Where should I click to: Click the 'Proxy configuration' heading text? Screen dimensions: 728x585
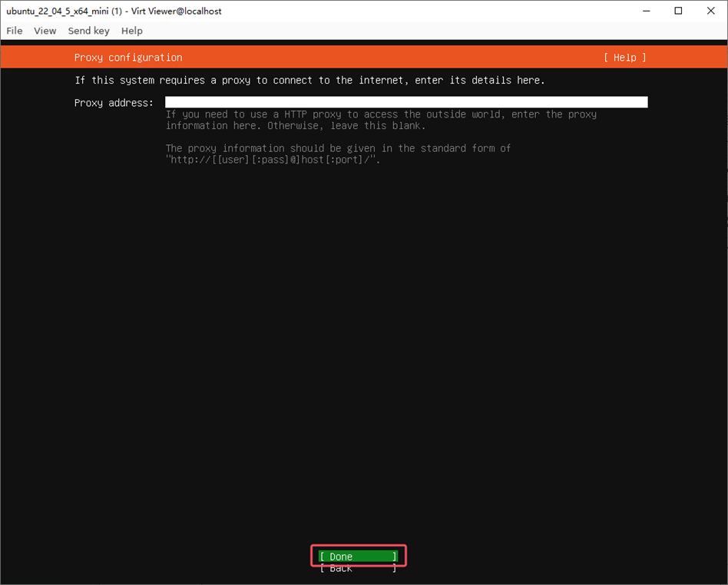128,58
